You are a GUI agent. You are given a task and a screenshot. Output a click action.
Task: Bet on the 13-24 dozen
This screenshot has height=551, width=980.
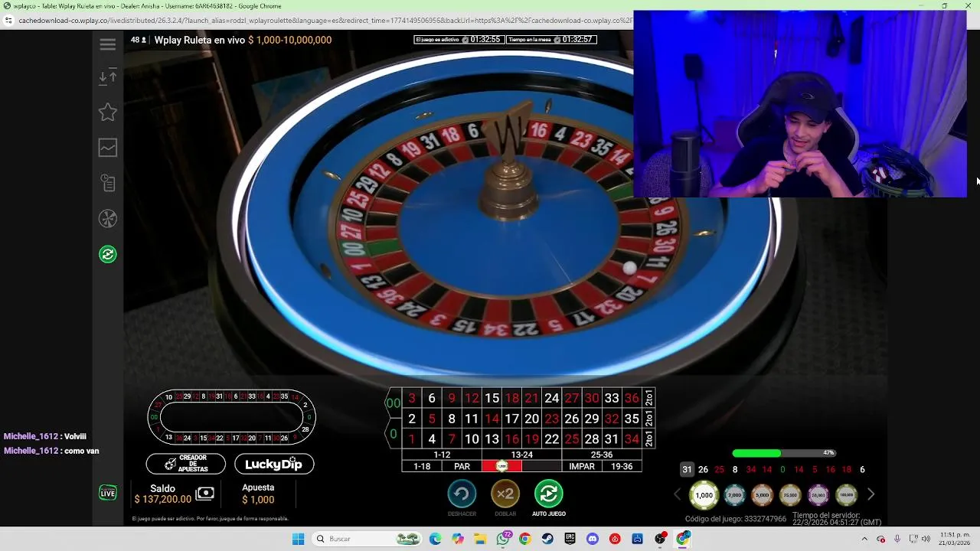click(x=521, y=455)
